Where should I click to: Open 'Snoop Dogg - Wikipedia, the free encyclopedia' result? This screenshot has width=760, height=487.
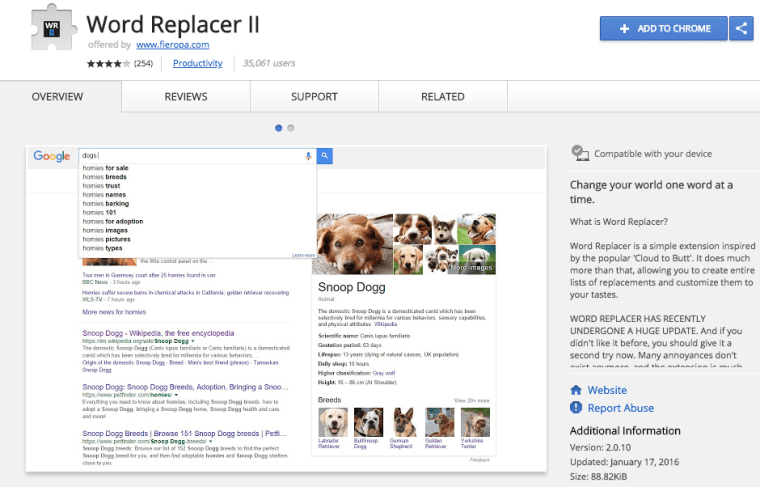(158, 333)
